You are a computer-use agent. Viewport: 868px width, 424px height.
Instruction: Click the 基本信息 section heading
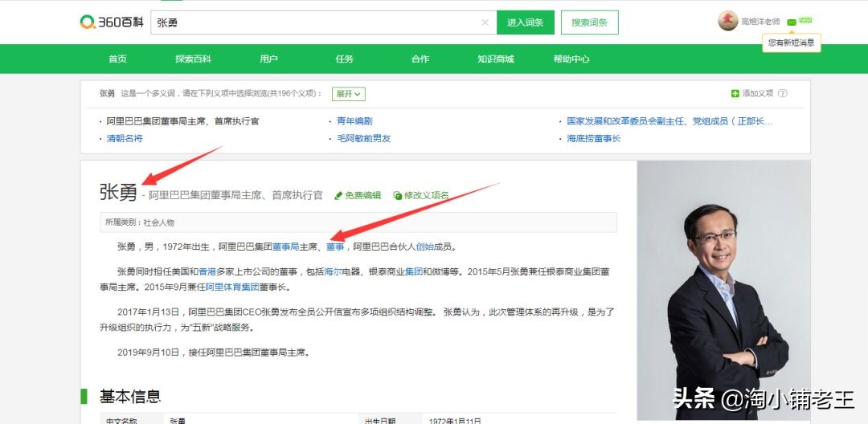tap(130, 397)
